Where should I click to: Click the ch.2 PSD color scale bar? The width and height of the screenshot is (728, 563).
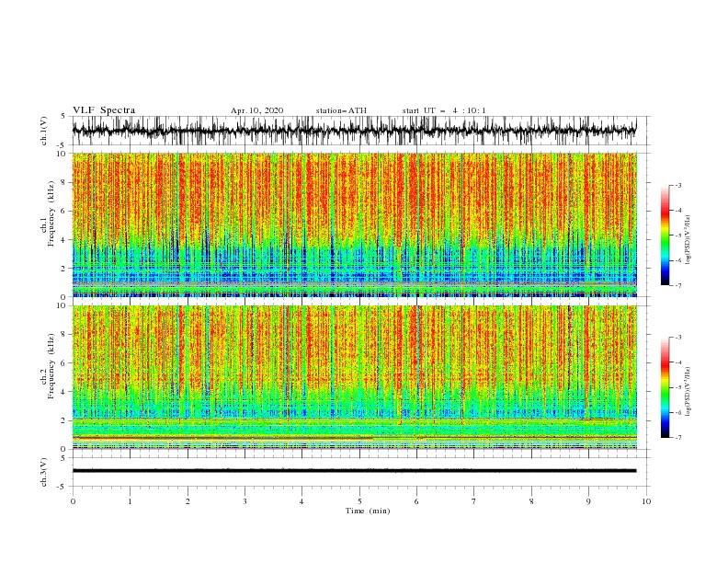665,387
